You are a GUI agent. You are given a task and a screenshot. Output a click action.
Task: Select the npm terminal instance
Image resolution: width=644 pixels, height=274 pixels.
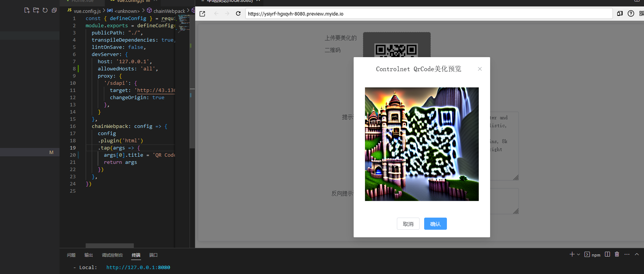coord(592,255)
